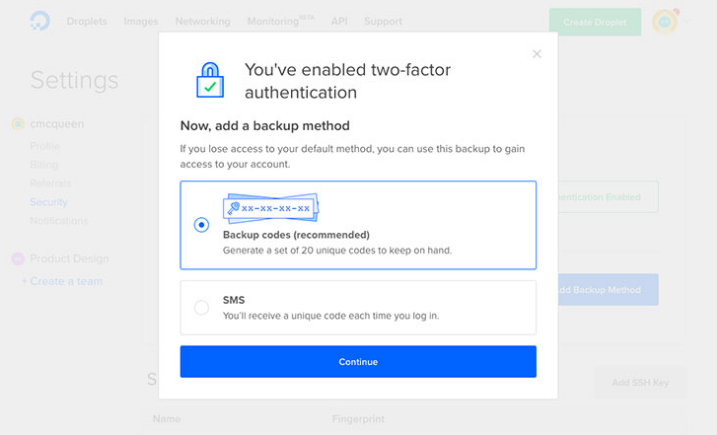Click the cmcqueen account avatar icon
717x435 pixels.
click(17, 124)
